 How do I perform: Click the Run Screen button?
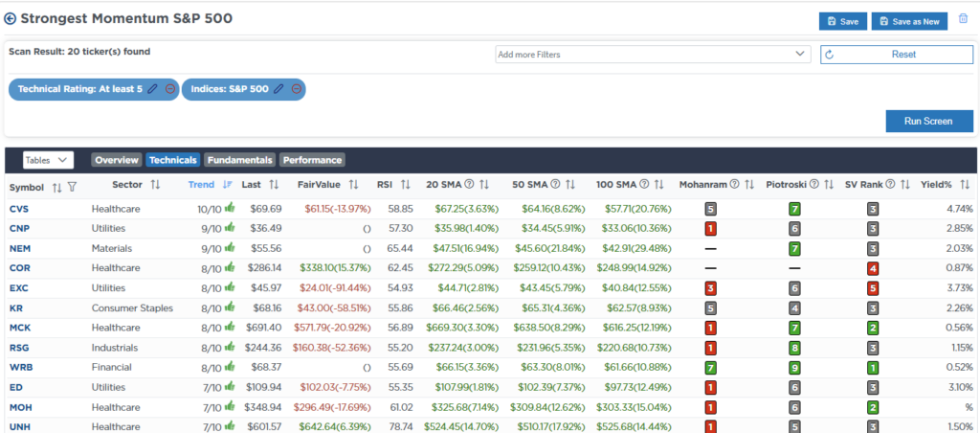pos(929,121)
